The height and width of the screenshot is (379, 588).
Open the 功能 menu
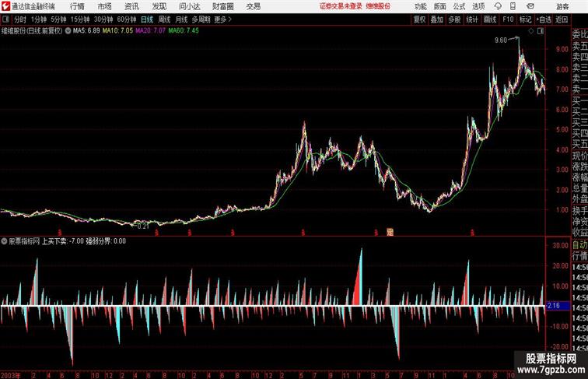[x=420, y=6]
